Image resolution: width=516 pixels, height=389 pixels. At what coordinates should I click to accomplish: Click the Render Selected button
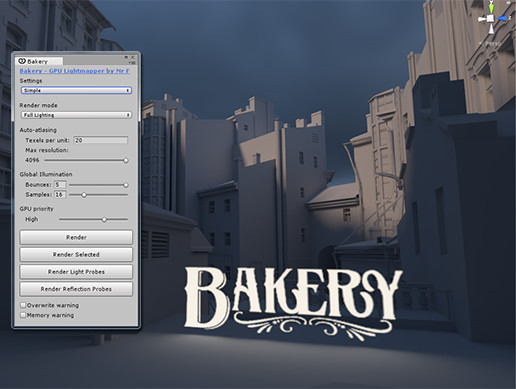pyautogui.click(x=76, y=255)
